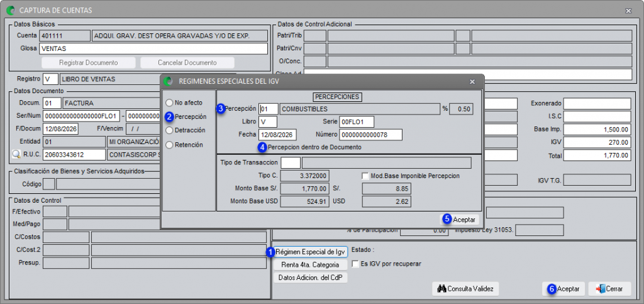Click the Total field 1,770.00
This screenshot has height=304, width=644.
(597, 155)
